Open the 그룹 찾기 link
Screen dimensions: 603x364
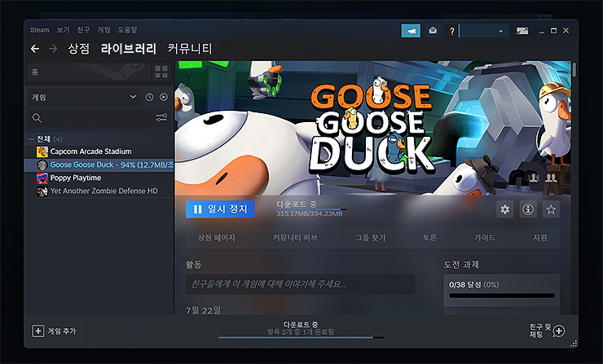pyautogui.click(x=370, y=238)
